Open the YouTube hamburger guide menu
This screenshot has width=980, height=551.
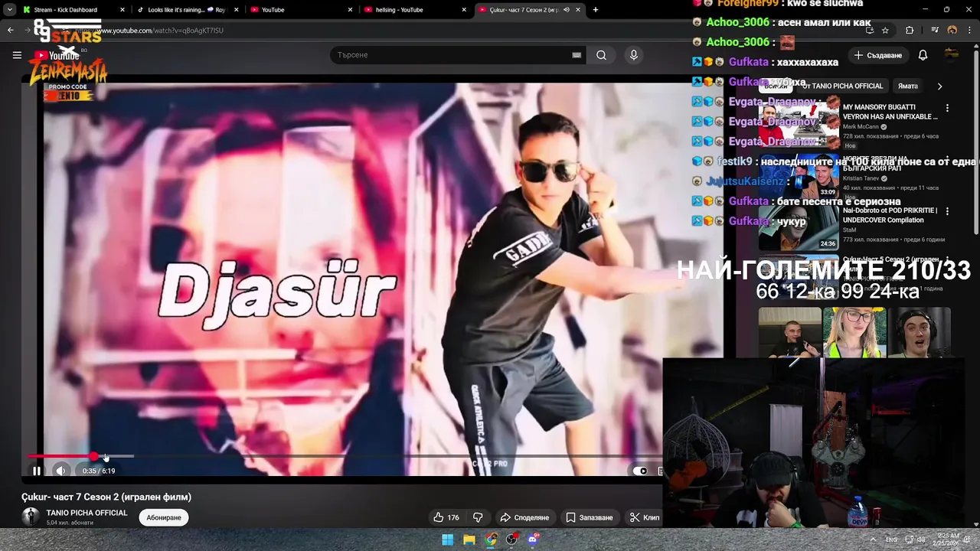point(17,55)
